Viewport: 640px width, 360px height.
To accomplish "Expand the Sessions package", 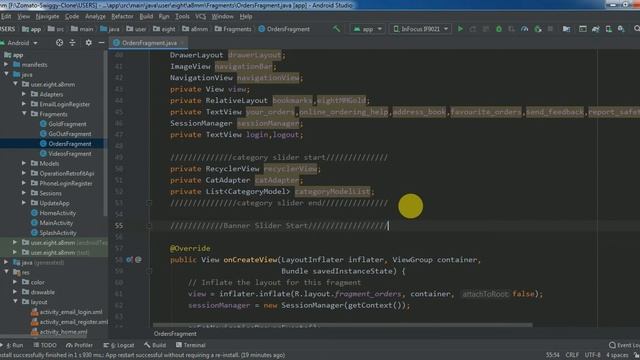I will click(24, 193).
